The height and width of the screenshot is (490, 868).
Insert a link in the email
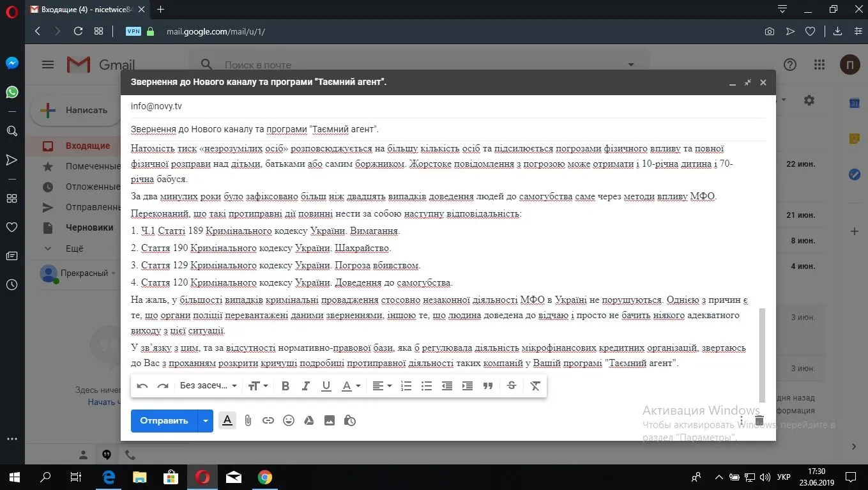point(268,420)
